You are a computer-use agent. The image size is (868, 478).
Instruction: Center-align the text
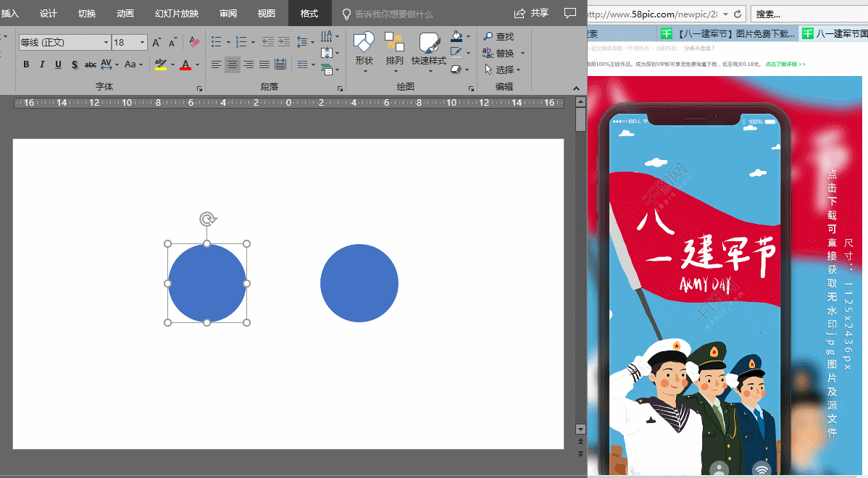pyautogui.click(x=233, y=64)
